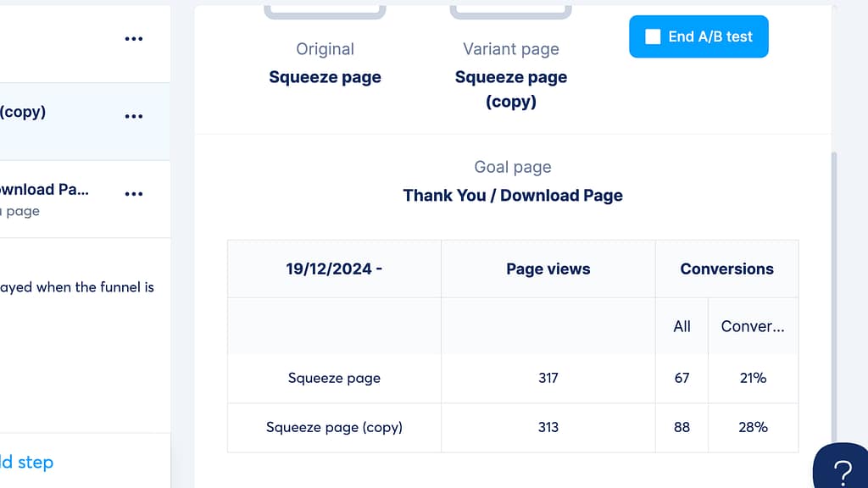Open the three-dot menu beside the (copy) step
This screenshot has width=868, height=488.
click(133, 117)
